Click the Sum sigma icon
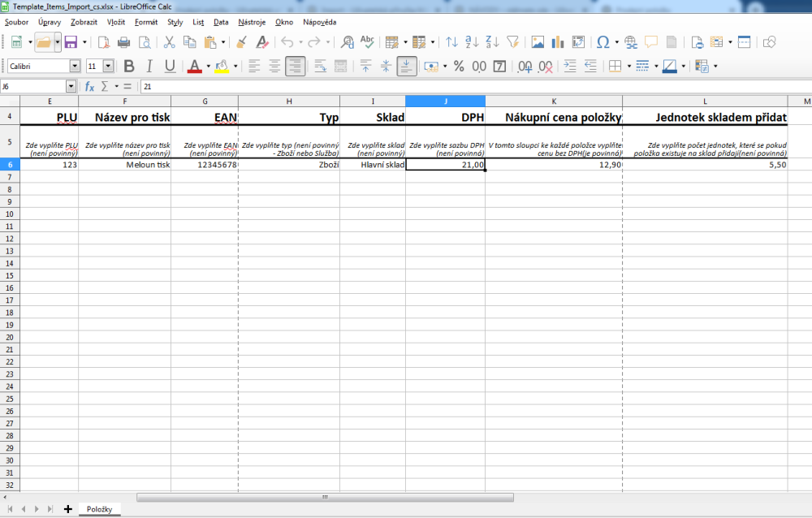Viewport: 812px width, 518px height. click(x=105, y=87)
